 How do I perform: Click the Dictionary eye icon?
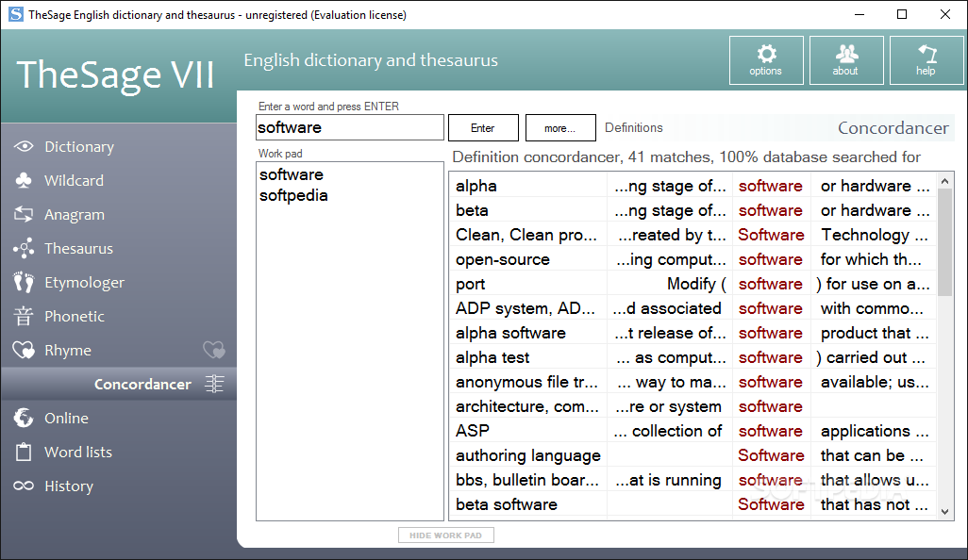[x=24, y=147]
